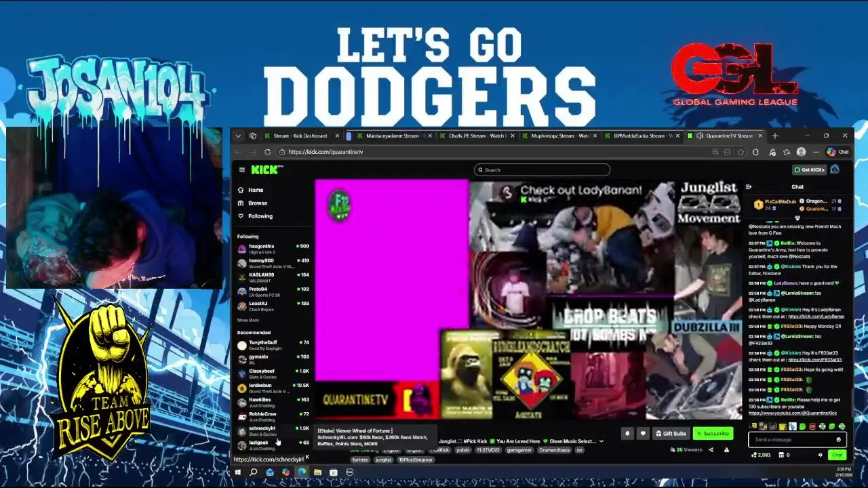Toggle stream notifications bell
868x488 pixels.
coord(627,433)
